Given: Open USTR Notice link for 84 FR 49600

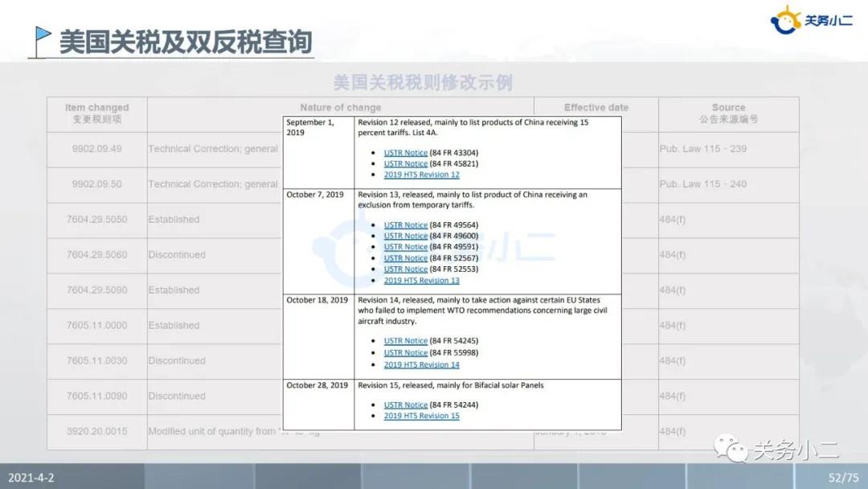Looking at the screenshot, I should [x=405, y=236].
